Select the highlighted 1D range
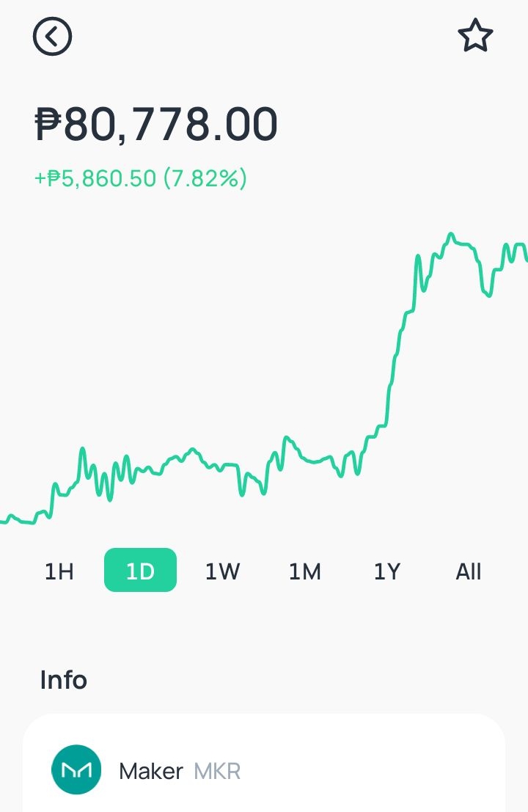Image resolution: width=528 pixels, height=812 pixels. point(140,570)
